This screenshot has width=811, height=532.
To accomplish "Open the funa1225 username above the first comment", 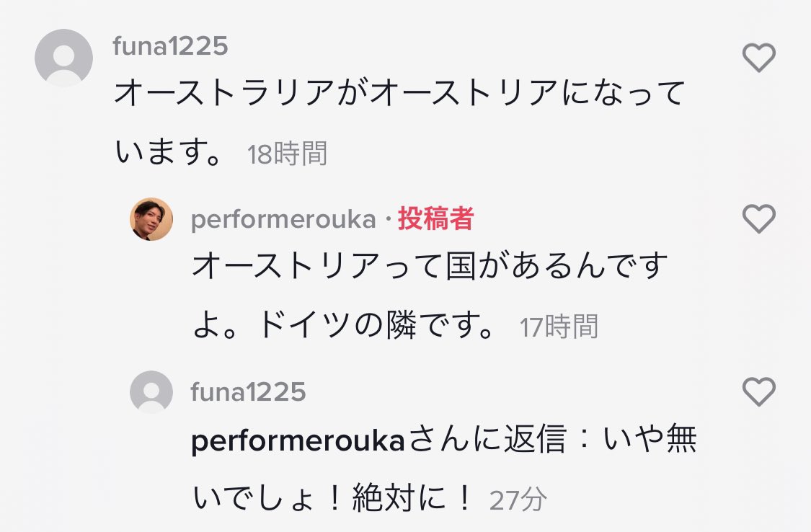I will point(171,46).
